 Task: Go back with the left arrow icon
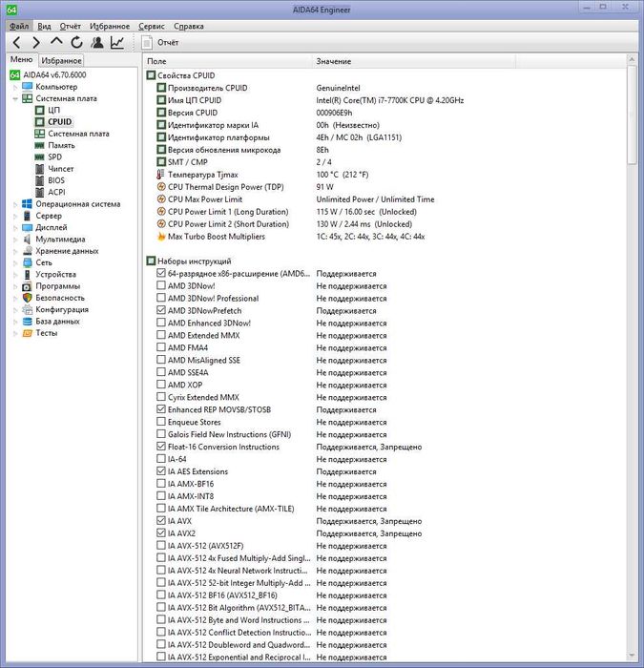click(x=16, y=43)
